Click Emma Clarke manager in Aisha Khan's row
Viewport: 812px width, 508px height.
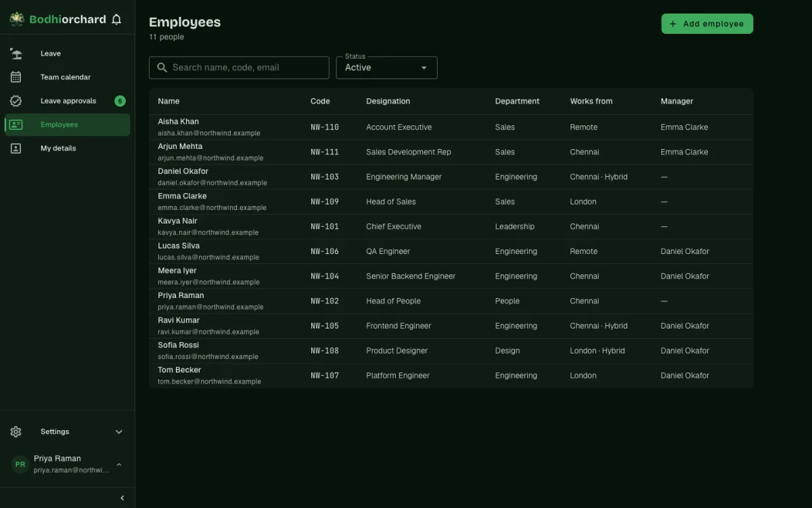coord(684,127)
